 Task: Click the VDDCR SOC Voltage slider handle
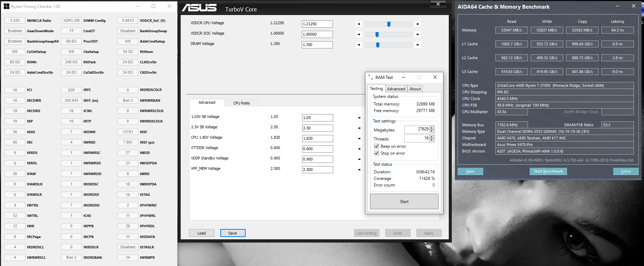[x=377, y=35]
